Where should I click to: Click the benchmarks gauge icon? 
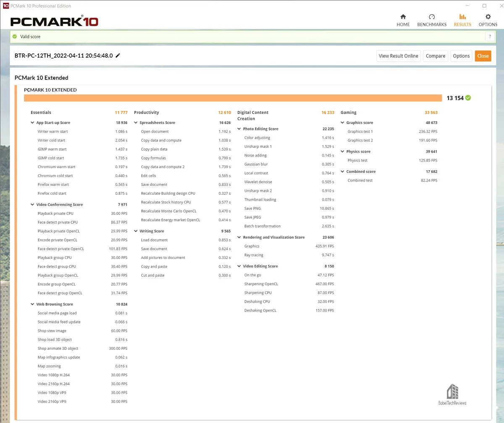coord(432,17)
